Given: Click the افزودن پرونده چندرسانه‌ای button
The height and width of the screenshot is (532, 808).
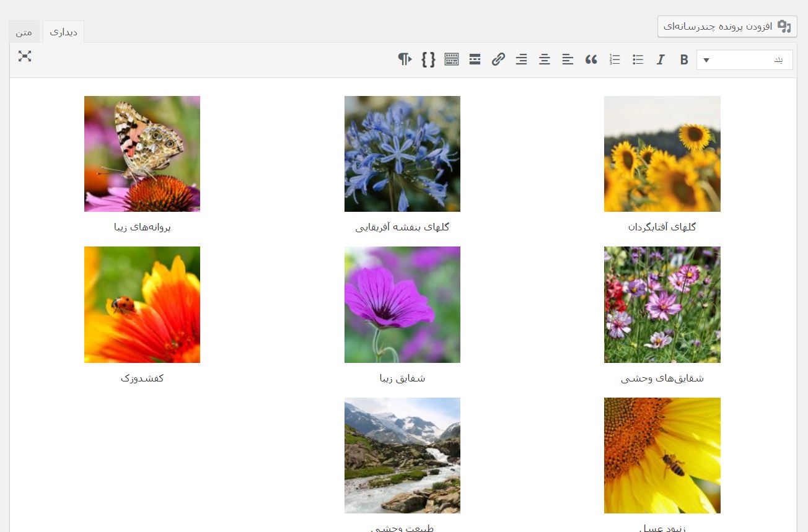Looking at the screenshot, I should point(727,26).
